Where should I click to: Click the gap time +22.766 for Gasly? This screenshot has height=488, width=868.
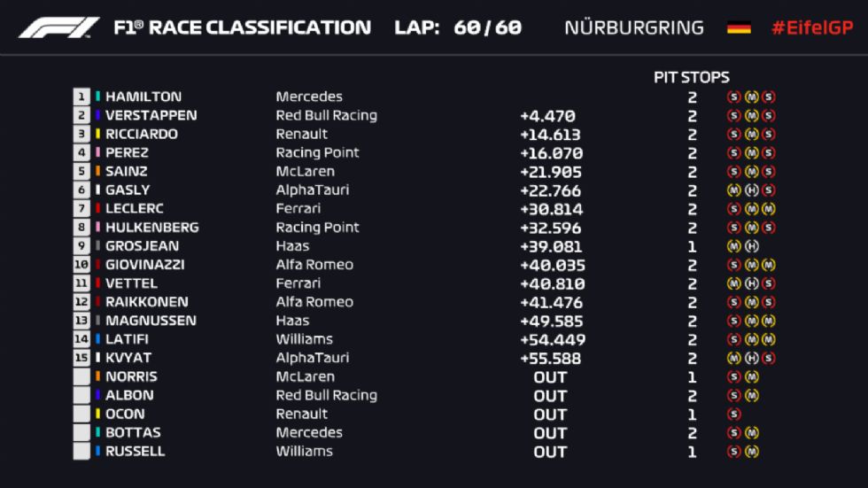[x=551, y=191]
